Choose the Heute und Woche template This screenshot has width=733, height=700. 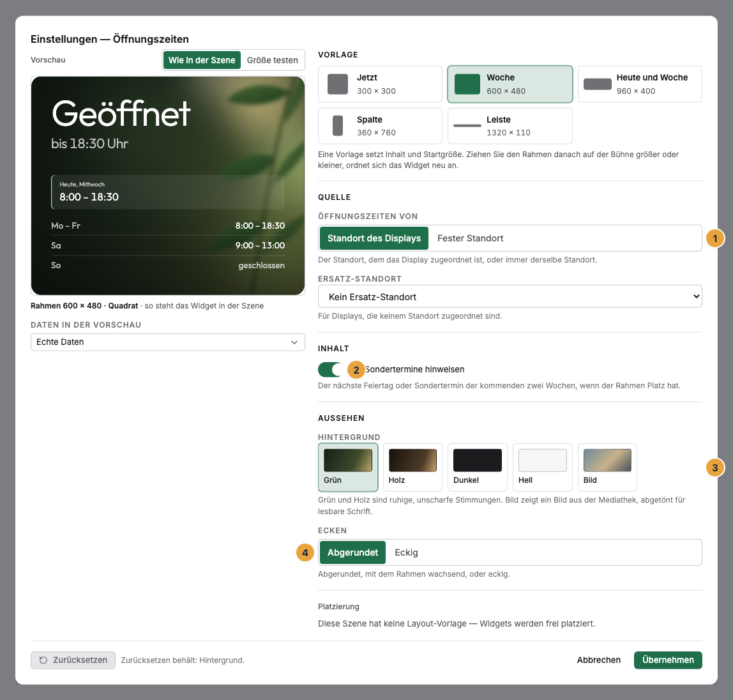(640, 84)
